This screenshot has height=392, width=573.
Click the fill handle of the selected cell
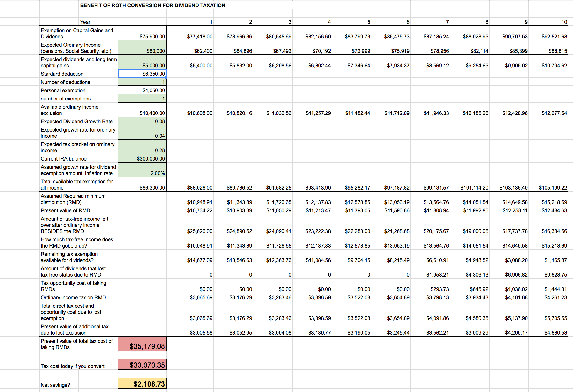point(166,77)
